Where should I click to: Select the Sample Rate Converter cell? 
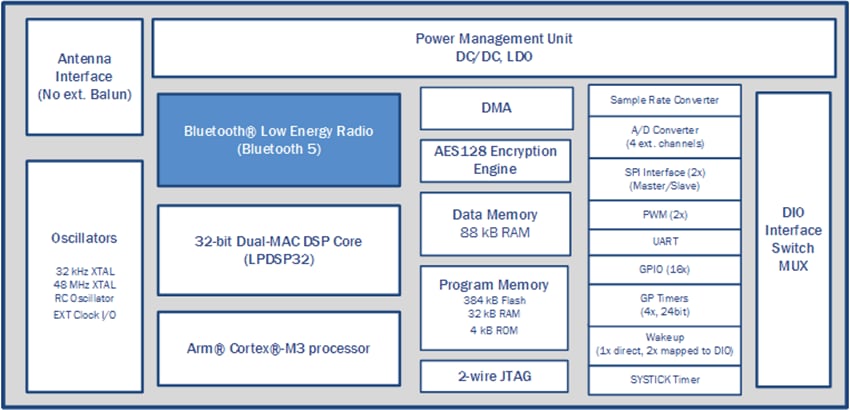tap(664, 100)
